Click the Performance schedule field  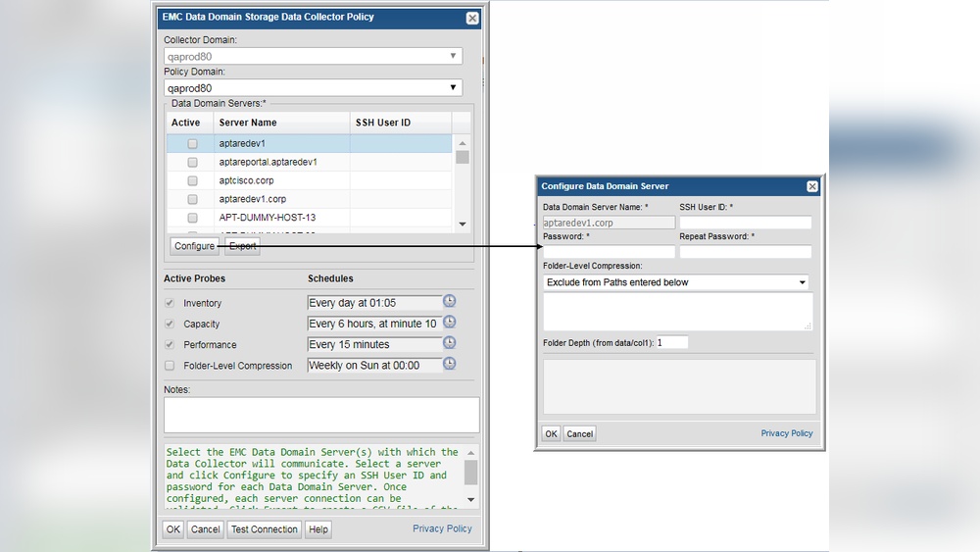click(x=374, y=344)
